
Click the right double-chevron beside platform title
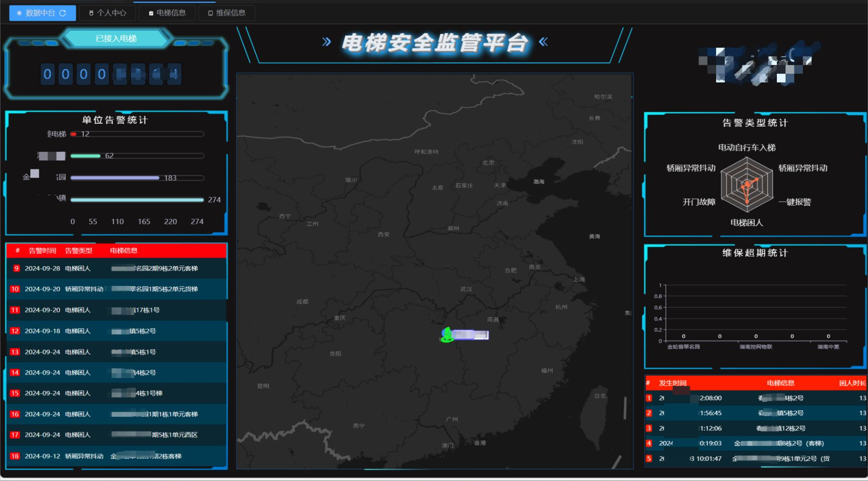pyautogui.click(x=543, y=42)
